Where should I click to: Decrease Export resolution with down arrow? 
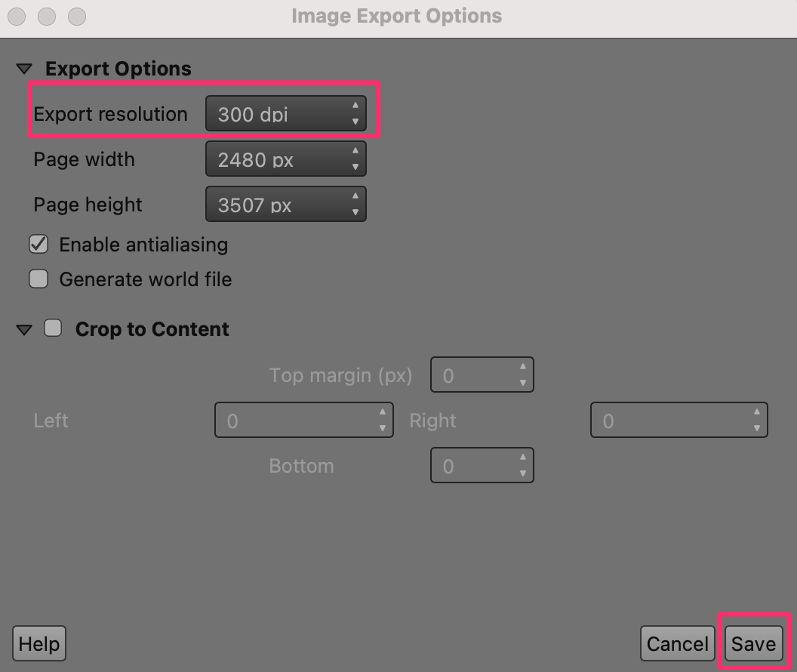pyautogui.click(x=355, y=122)
